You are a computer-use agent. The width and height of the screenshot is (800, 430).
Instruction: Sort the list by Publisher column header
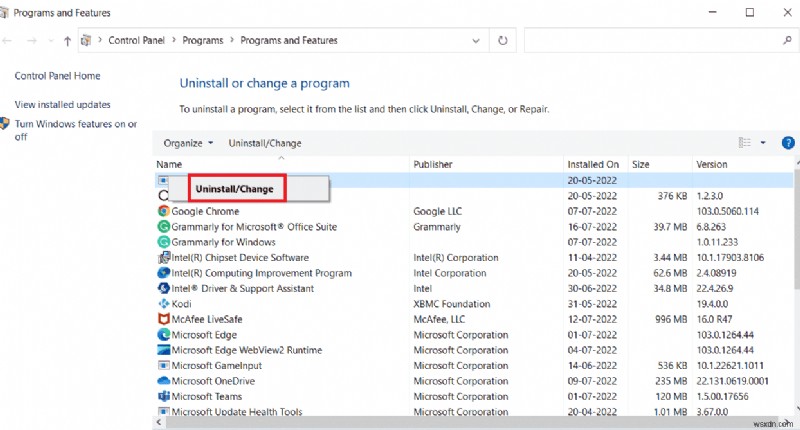click(x=433, y=164)
